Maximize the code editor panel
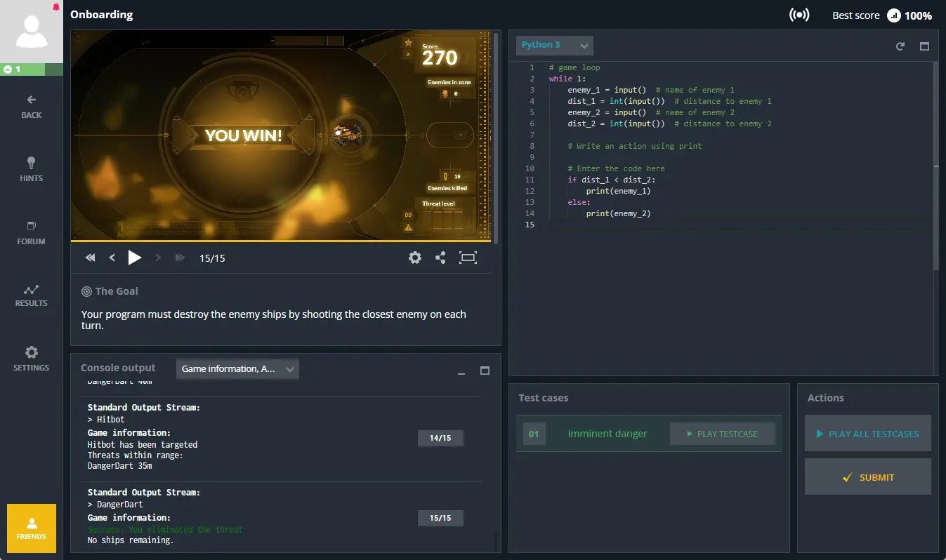The height and width of the screenshot is (560, 946). pyautogui.click(x=924, y=46)
